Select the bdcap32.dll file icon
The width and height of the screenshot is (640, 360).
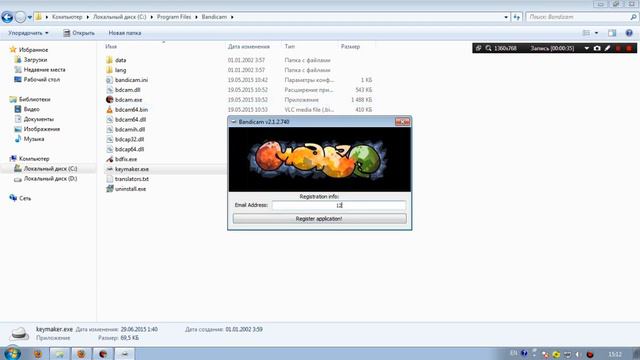pyautogui.click(x=109, y=139)
